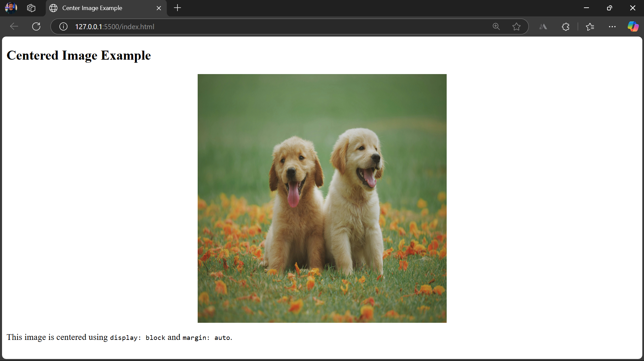Minimize the browser window
Viewport: 644px width, 361px height.
(x=586, y=8)
